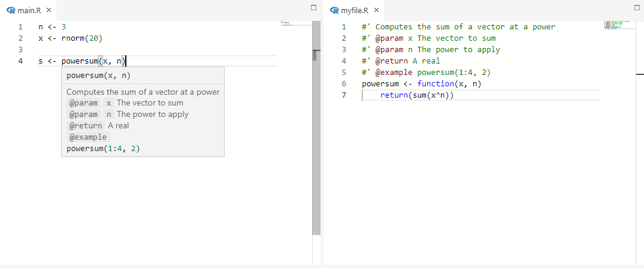The width and height of the screenshot is (644, 268).
Task: Click line number 1 in myfile.R
Action: coord(344,27)
